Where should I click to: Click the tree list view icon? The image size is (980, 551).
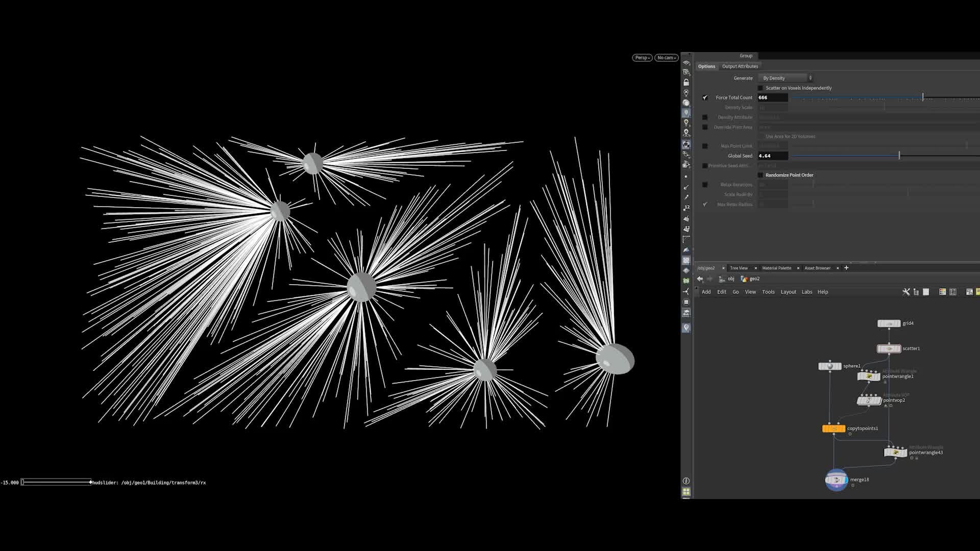click(x=916, y=292)
